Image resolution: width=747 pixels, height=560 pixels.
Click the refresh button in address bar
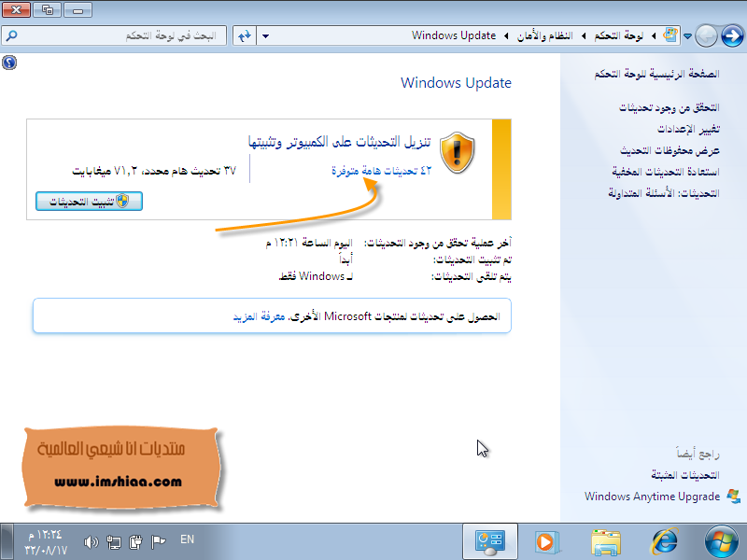pos(245,35)
